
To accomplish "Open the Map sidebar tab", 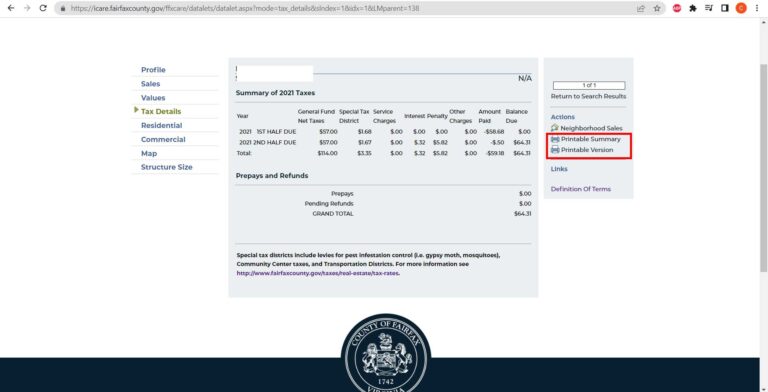I will [x=149, y=153].
